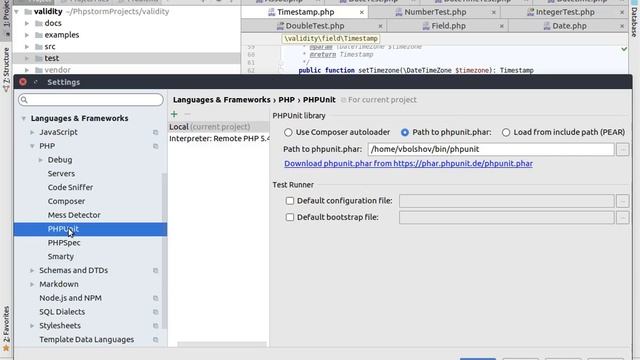Screen dimensions: 640x360
Task: Click the project-level icon beside Template Data Languages
Action: (156, 340)
